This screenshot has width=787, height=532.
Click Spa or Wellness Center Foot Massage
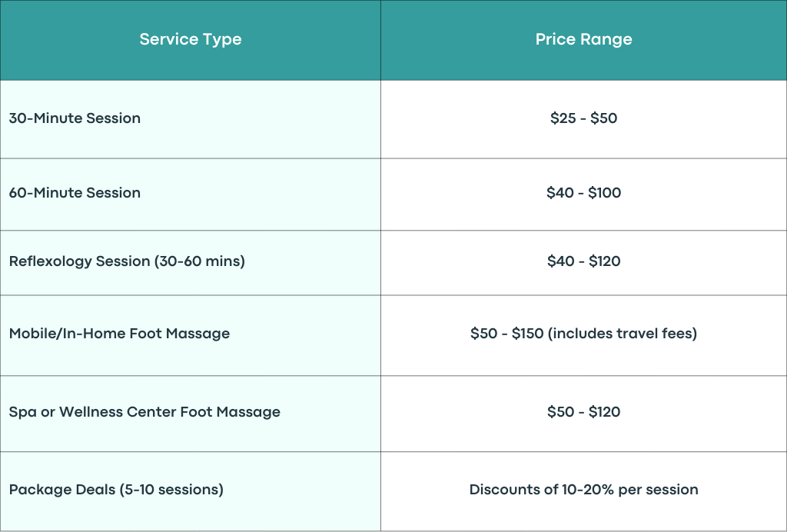pos(144,412)
